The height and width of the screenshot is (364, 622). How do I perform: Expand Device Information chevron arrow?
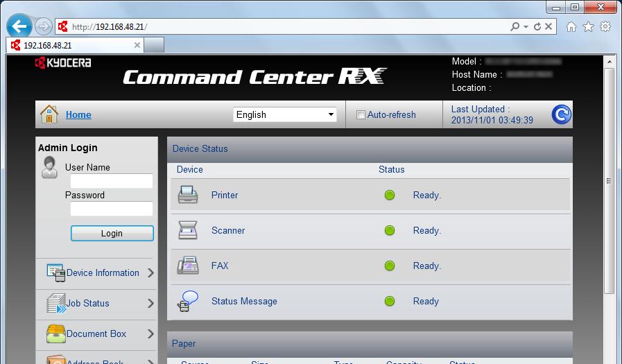150,272
